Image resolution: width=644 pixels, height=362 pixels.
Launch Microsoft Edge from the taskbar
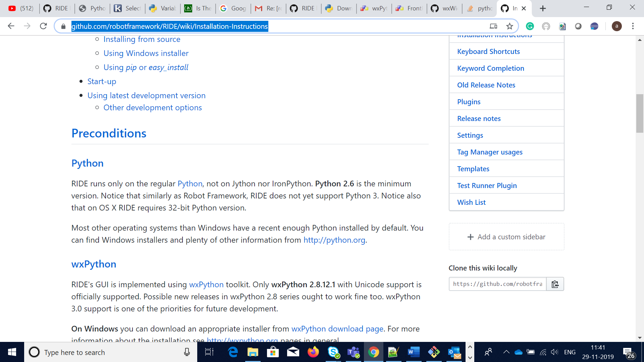click(x=233, y=352)
